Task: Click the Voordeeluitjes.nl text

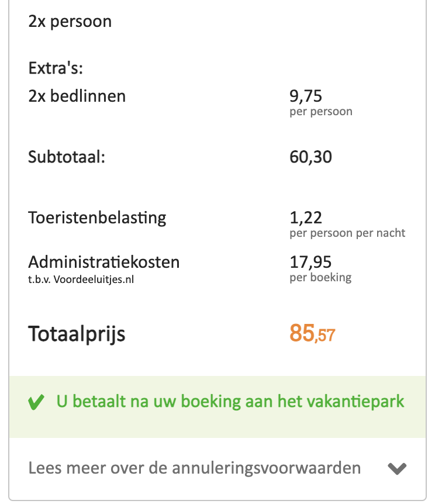Action: tap(94, 279)
